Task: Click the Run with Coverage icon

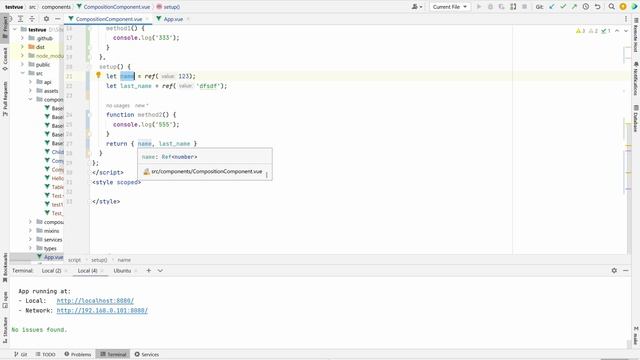Action: (x=502, y=7)
